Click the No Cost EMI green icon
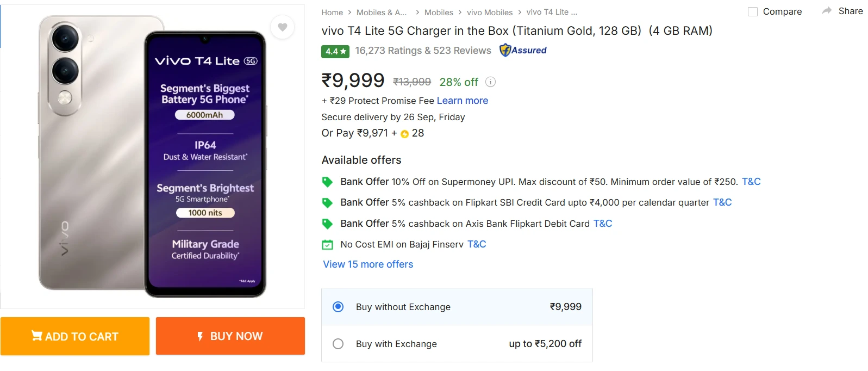The height and width of the screenshot is (371, 868). click(x=326, y=244)
